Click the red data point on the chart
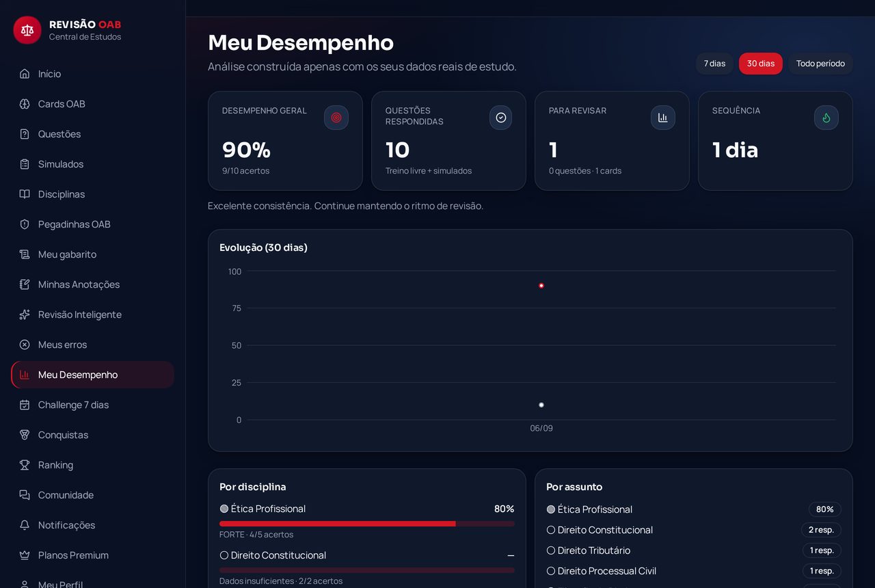 (x=541, y=286)
